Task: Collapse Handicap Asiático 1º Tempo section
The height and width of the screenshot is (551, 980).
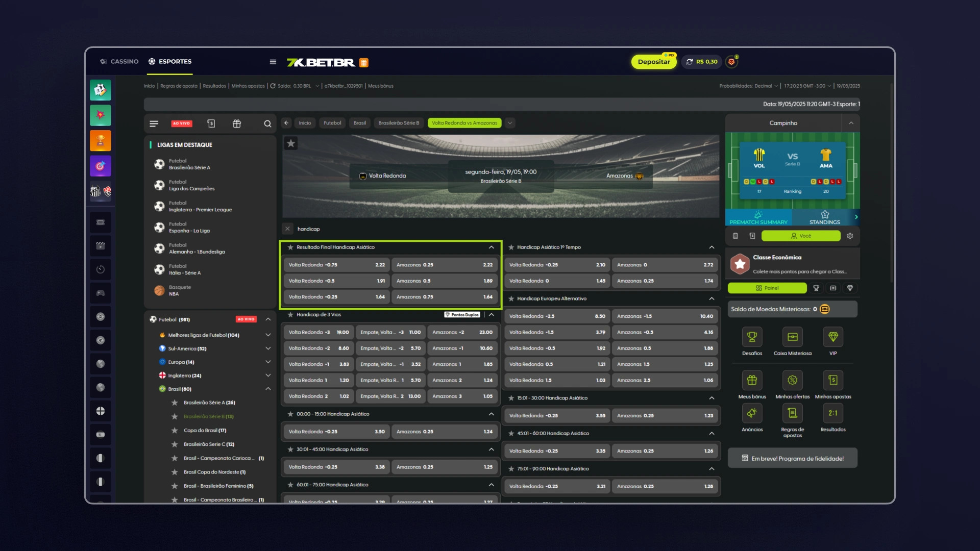Action: [712, 247]
